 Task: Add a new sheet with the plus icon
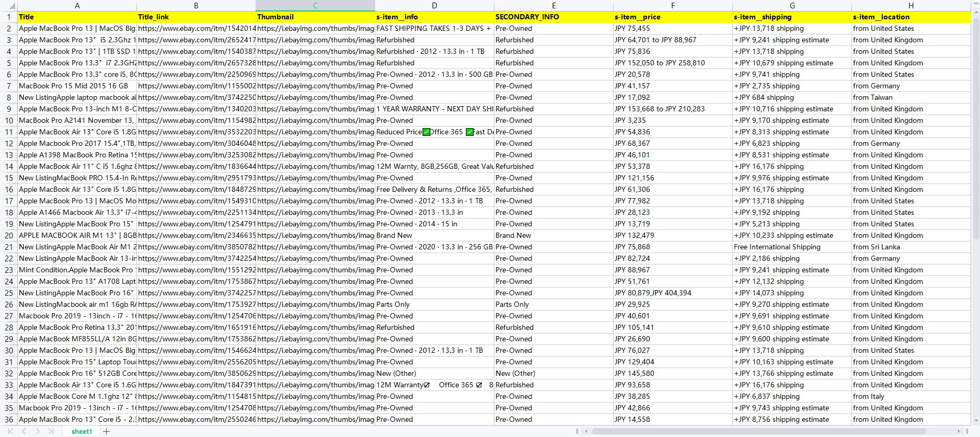pyautogui.click(x=107, y=431)
